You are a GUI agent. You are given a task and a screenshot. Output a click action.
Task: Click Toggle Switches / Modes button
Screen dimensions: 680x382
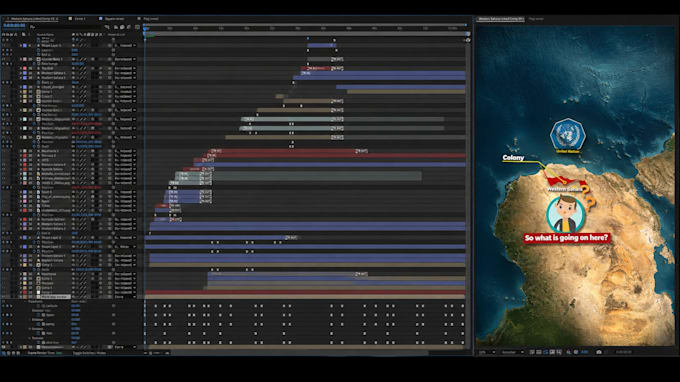coord(89,353)
